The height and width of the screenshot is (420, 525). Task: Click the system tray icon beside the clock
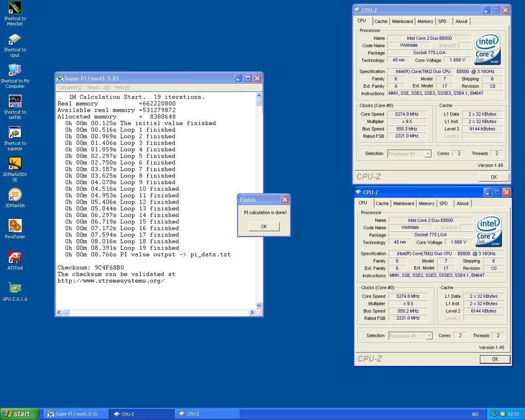[502, 414]
